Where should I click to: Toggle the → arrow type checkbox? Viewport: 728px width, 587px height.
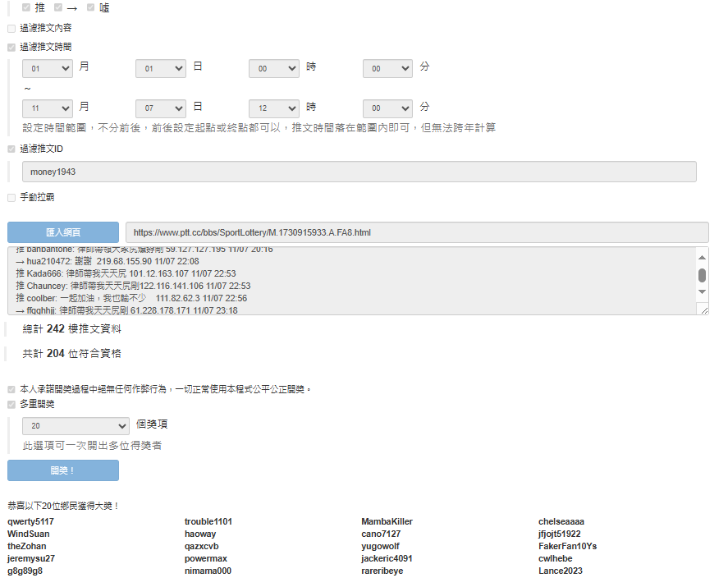point(58,7)
